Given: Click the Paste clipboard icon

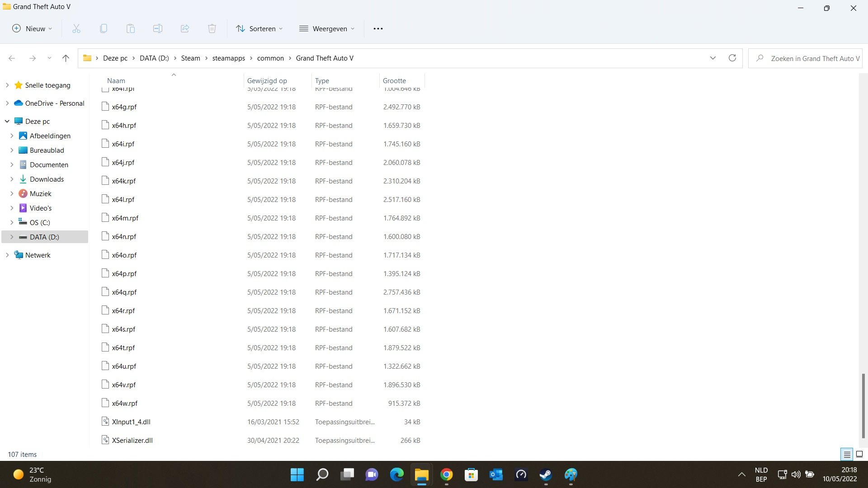Looking at the screenshot, I should pyautogui.click(x=131, y=28).
